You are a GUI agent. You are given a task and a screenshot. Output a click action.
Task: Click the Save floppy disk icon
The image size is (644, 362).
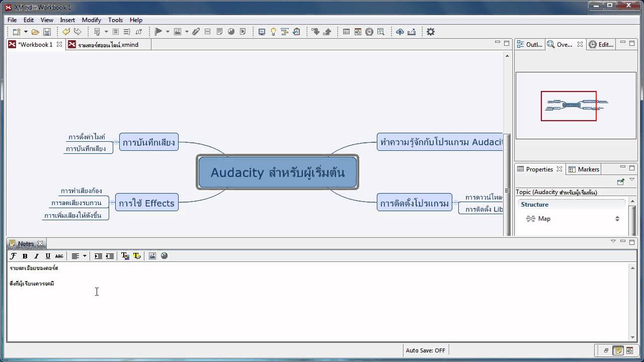47,32
